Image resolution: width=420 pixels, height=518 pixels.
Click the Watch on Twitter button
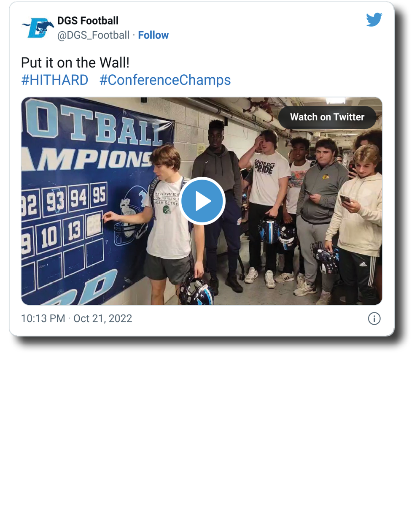click(327, 117)
